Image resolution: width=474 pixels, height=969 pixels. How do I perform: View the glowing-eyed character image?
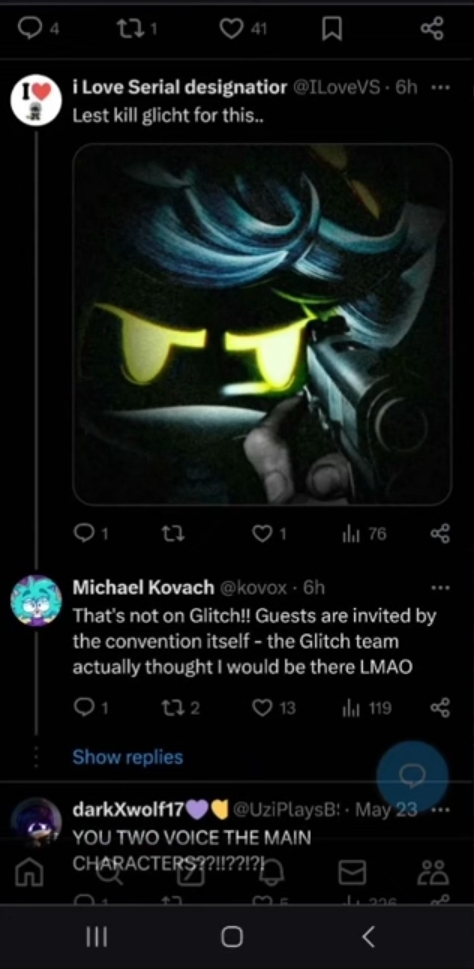point(263,324)
